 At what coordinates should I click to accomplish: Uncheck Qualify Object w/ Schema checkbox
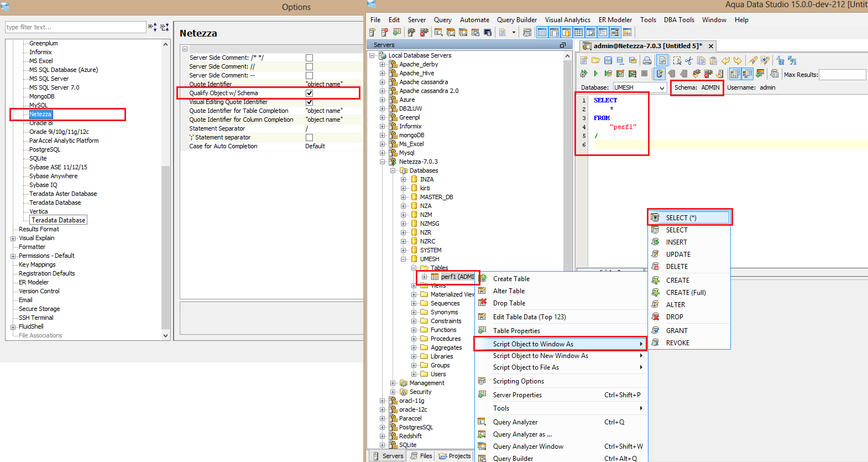click(x=309, y=93)
